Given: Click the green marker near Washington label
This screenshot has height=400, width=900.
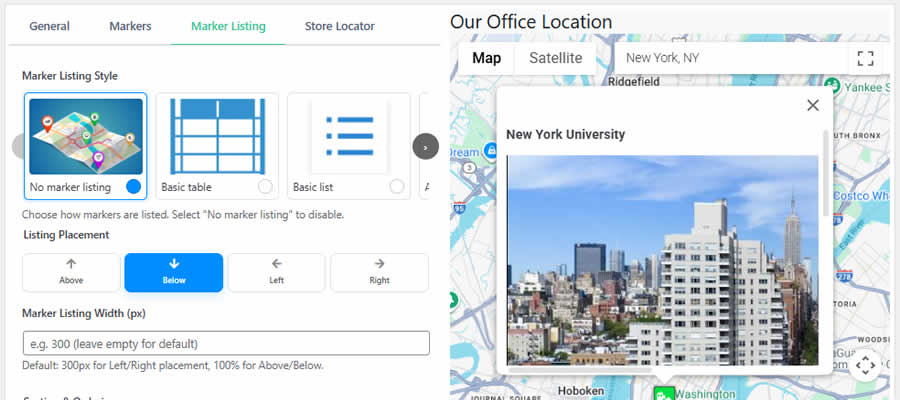Looking at the screenshot, I should click(664, 394).
